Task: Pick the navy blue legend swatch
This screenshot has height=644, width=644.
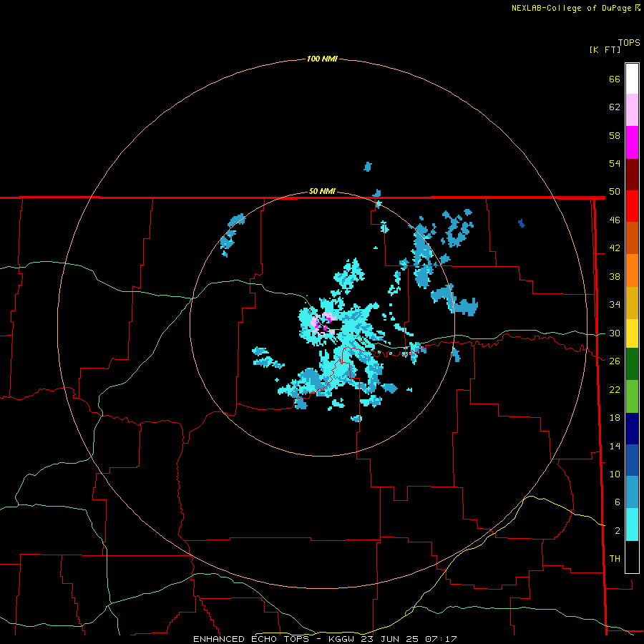Action: [632, 429]
